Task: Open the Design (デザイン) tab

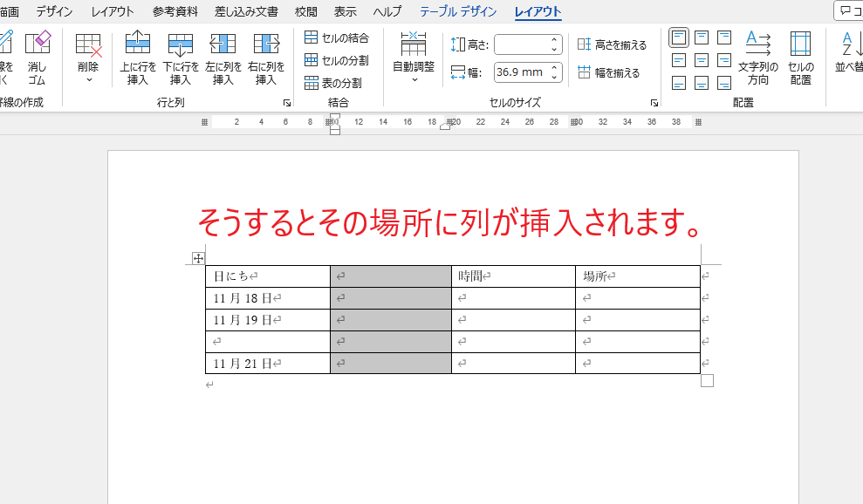Action: tap(54, 11)
